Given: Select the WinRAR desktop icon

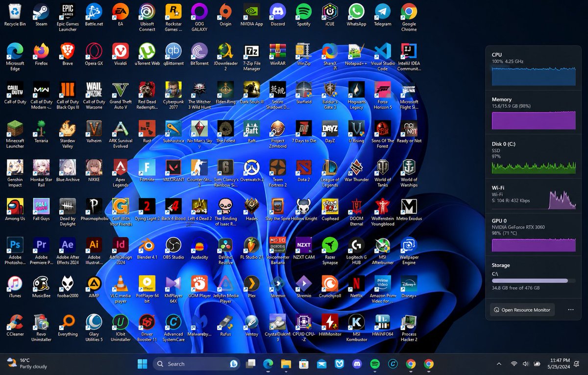Looking at the screenshot, I should pyautogui.click(x=278, y=54).
